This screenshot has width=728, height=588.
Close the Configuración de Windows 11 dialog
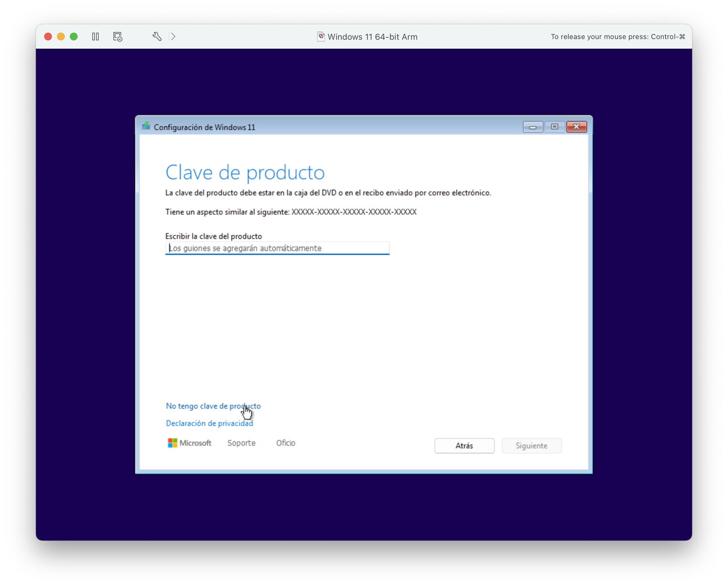click(576, 127)
